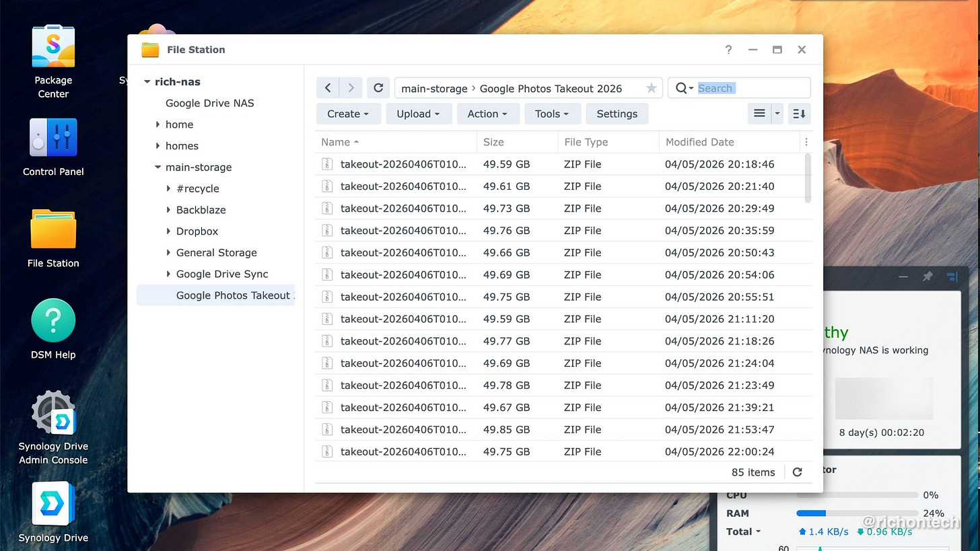Click ZIP icon of 49.85 GB file
Image resolution: width=980 pixels, height=551 pixels.
(327, 429)
